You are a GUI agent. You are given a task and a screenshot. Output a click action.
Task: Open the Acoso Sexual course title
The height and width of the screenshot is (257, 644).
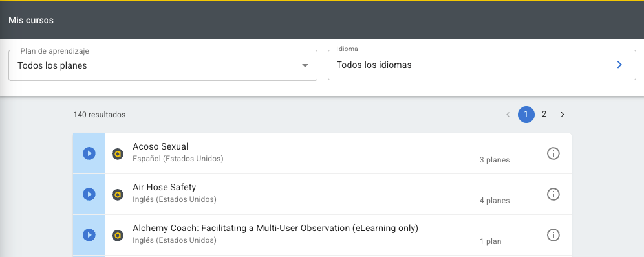[160, 146]
